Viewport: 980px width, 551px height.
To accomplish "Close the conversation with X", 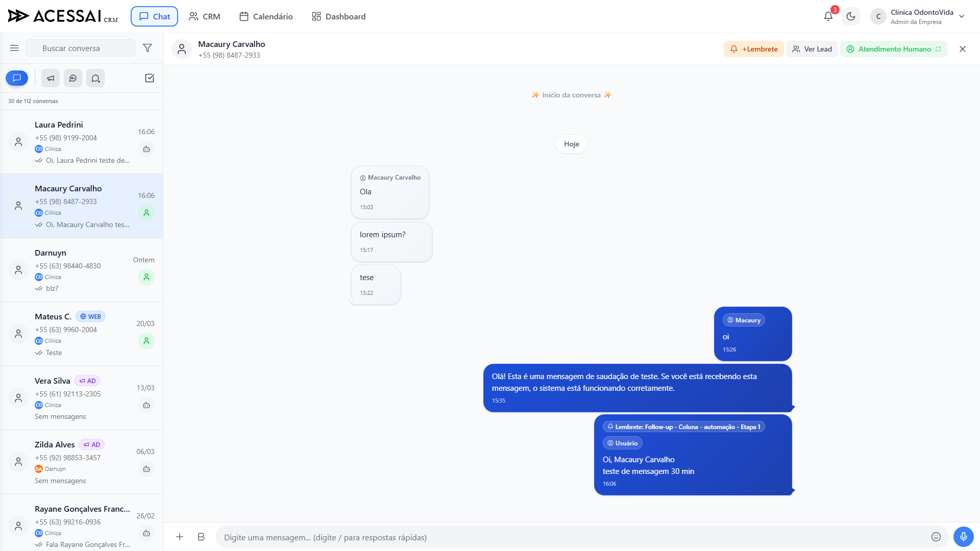I will tap(963, 49).
